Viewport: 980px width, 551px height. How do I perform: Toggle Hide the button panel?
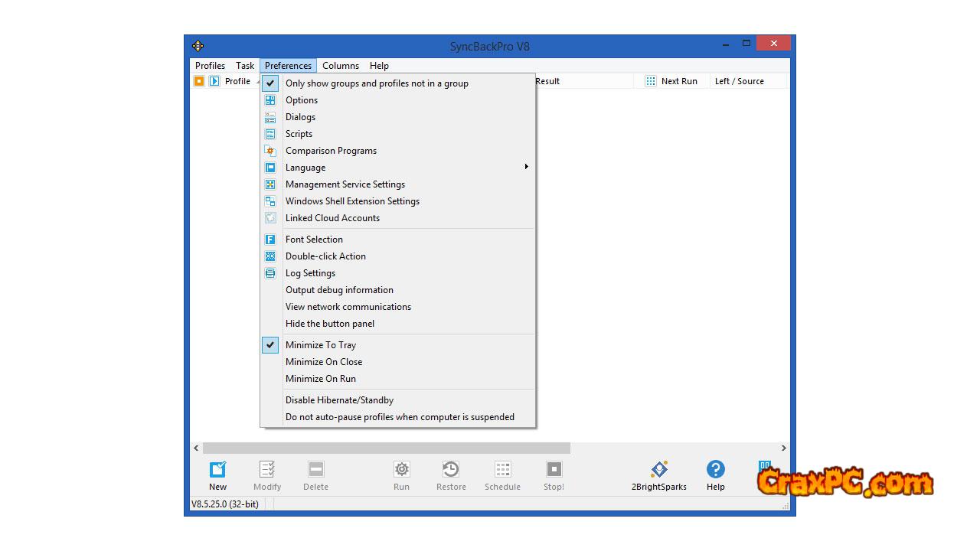coord(398,324)
